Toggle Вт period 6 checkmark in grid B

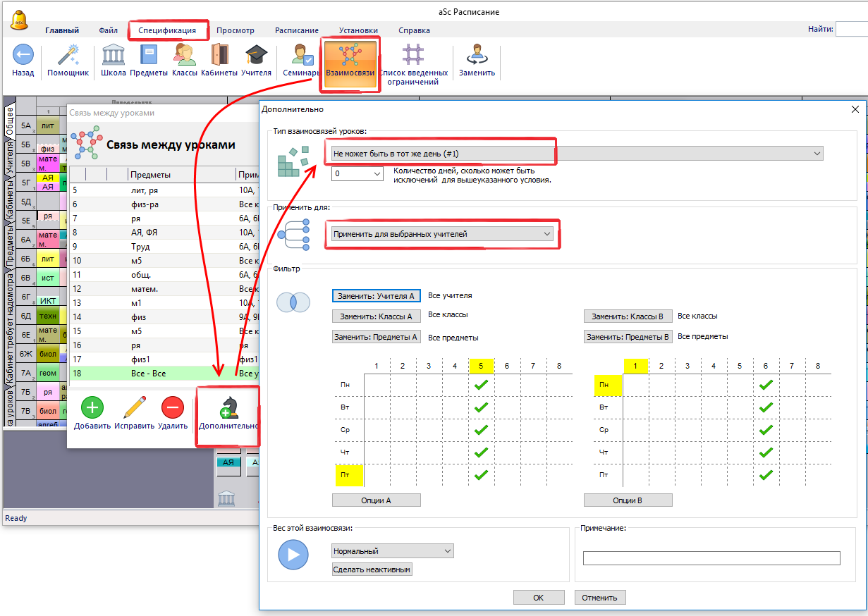click(766, 407)
